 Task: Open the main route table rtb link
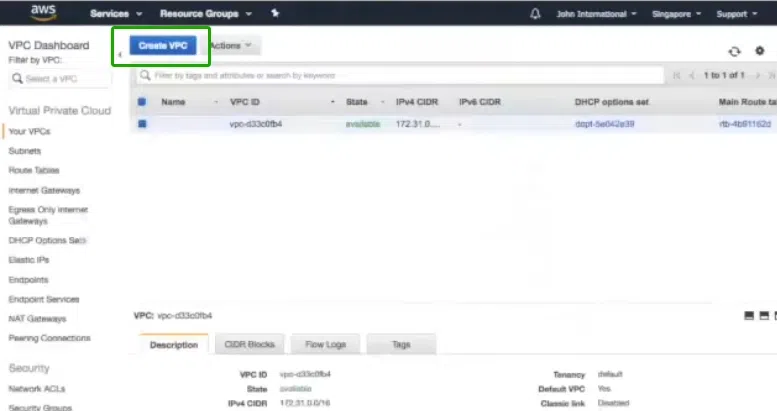pos(745,124)
